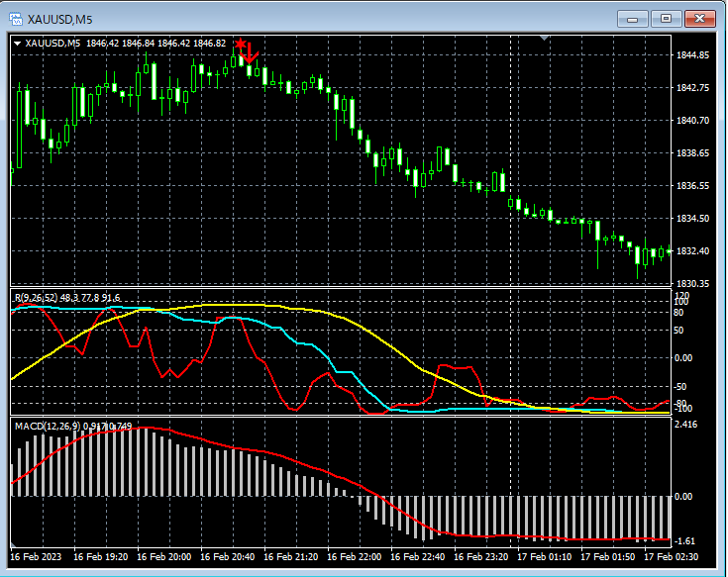728x577 pixels.
Task: Click the red star signal marker
Action: pyautogui.click(x=240, y=44)
